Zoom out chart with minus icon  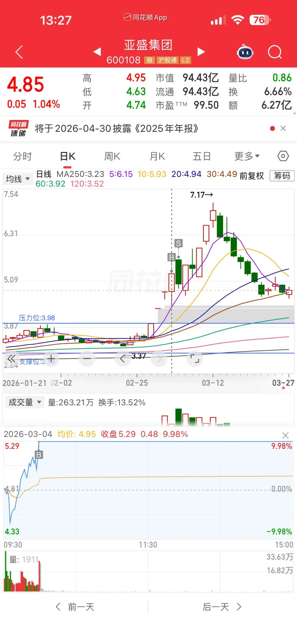(87, 359)
